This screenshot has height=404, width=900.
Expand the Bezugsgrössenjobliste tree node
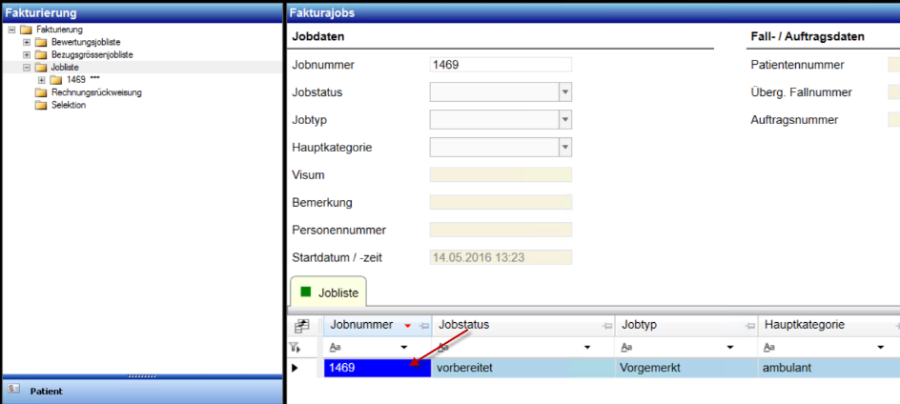pos(26,55)
